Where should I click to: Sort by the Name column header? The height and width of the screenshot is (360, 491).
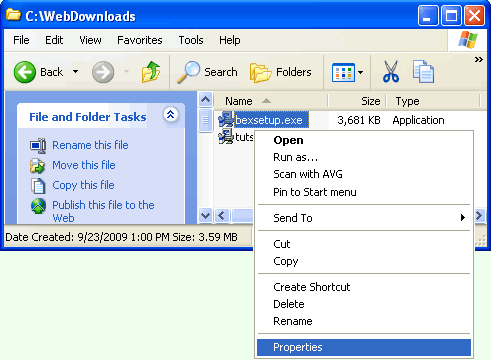click(271, 101)
